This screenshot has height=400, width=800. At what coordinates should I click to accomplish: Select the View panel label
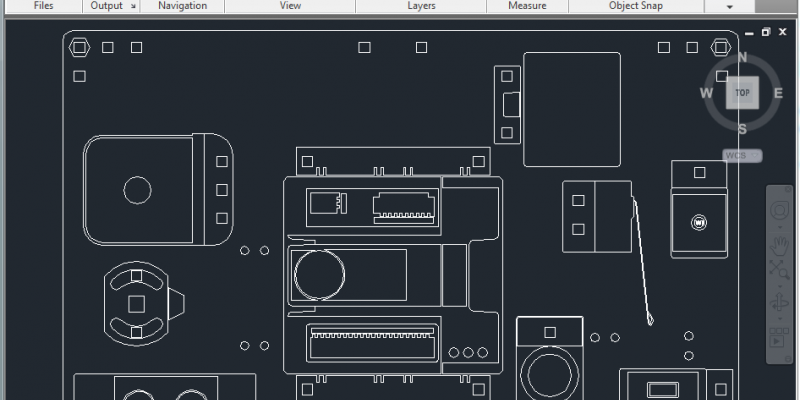point(290,6)
